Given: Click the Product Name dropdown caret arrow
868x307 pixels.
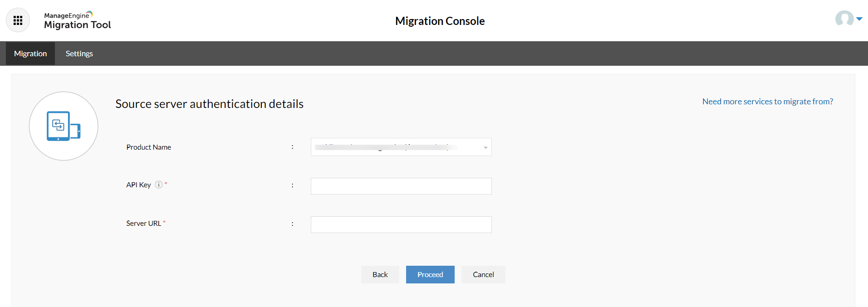Looking at the screenshot, I should tap(485, 147).
